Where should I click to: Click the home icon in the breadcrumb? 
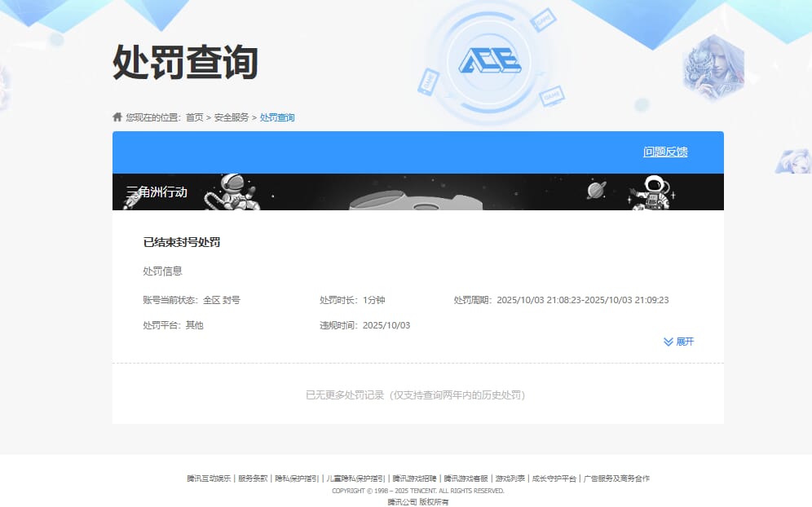(x=116, y=117)
